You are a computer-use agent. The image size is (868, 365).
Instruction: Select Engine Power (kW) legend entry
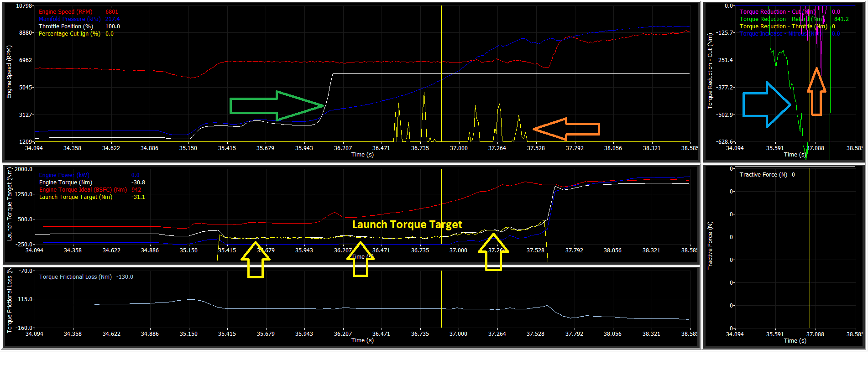pos(64,175)
